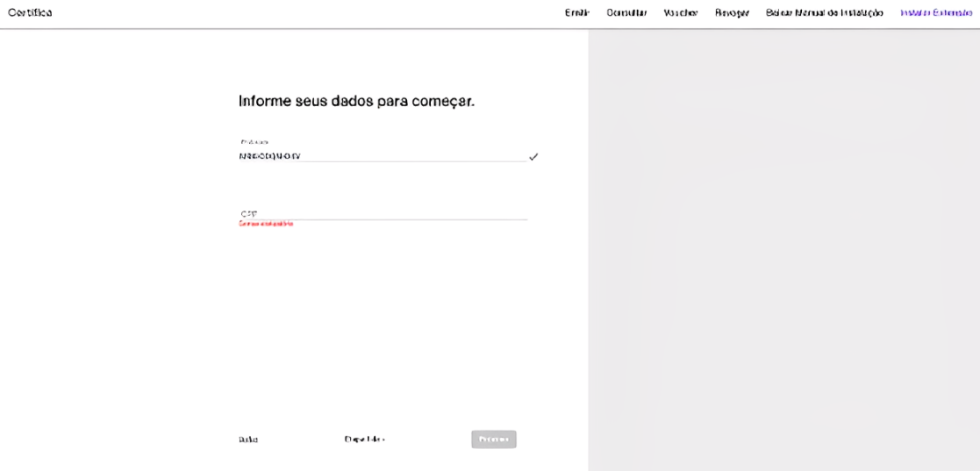Screen dimensions: 980x471
Task: Click the CPF placeholder label
Action: (247, 213)
